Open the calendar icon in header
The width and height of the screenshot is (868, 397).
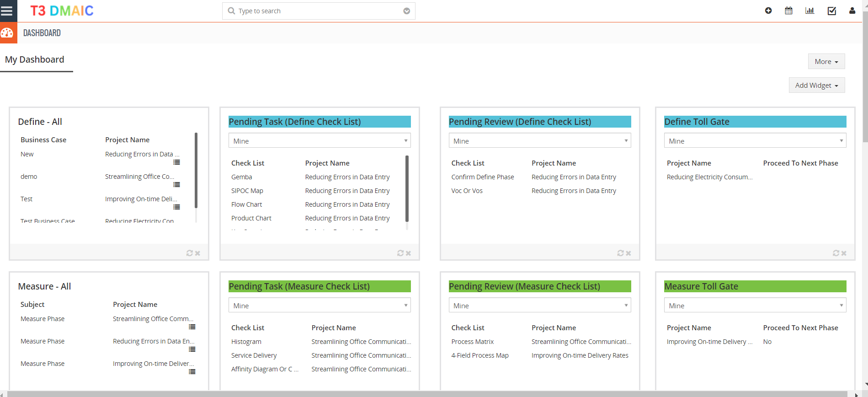coord(788,11)
